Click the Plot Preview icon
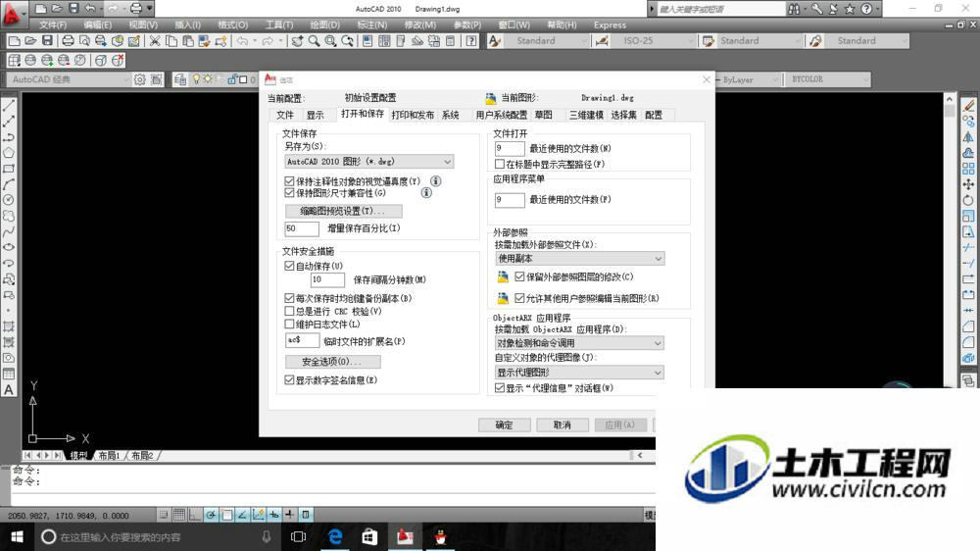This screenshot has height=551, width=980. point(84,41)
